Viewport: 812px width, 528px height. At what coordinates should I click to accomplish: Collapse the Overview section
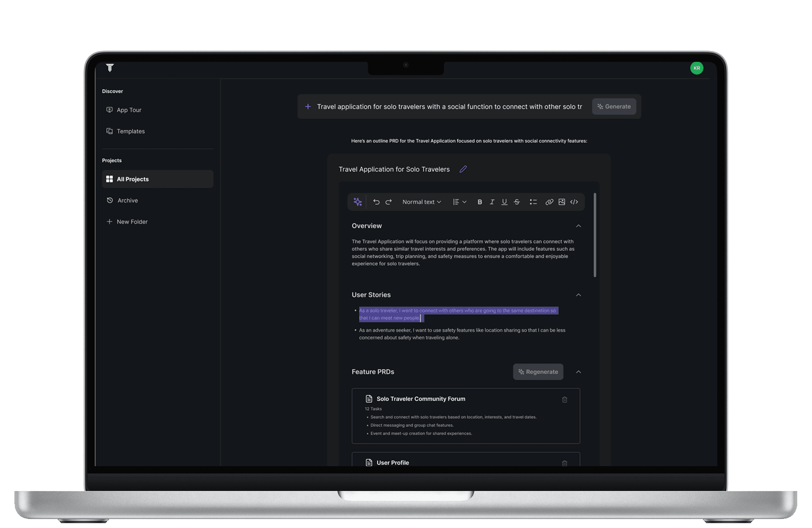point(578,226)
